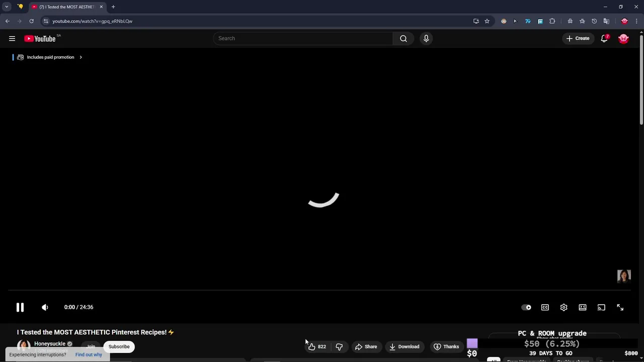644x362 pixels.
Task: Like the video with 822 likes
Action: [x=317, y=346]
